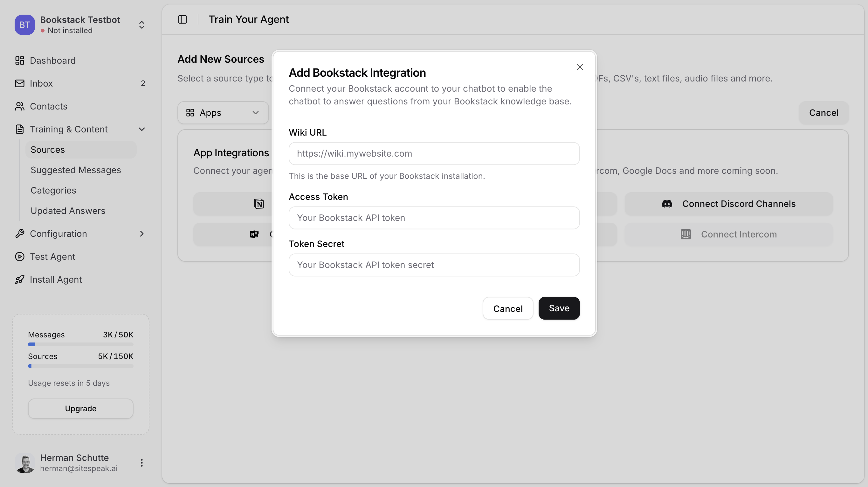868x487 pixels.
Task: Select the Notion integration icon
Action: pos(259,204)
